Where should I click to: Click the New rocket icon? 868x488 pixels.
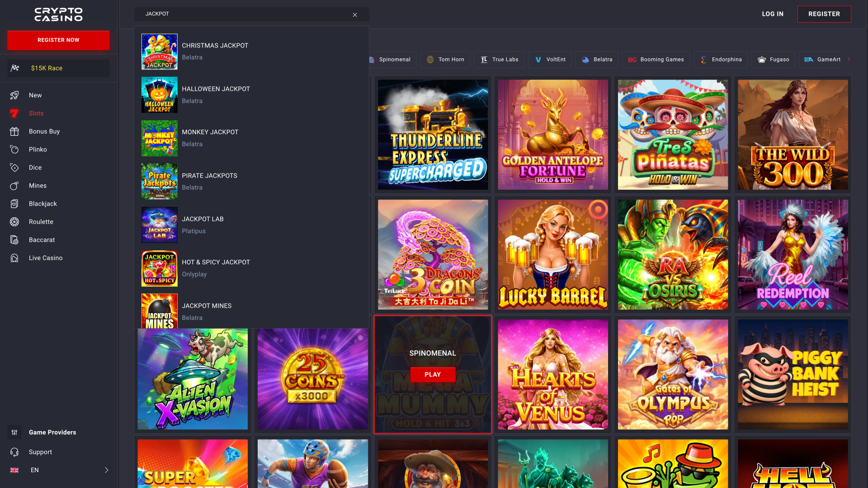14,95
